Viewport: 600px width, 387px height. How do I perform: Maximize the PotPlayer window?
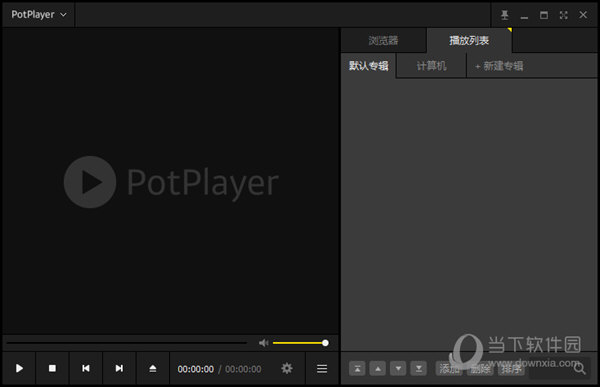(x=544, y=15)
